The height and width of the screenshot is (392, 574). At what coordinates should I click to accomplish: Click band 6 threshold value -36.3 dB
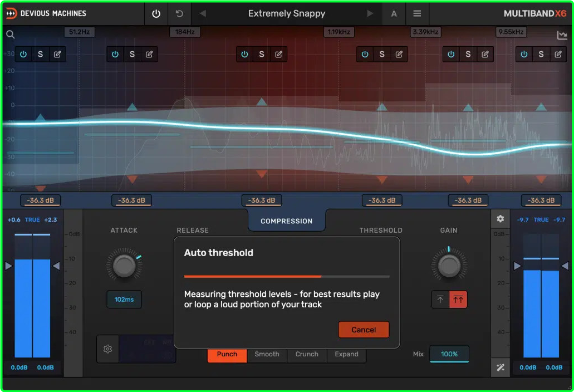click(541, 200)
